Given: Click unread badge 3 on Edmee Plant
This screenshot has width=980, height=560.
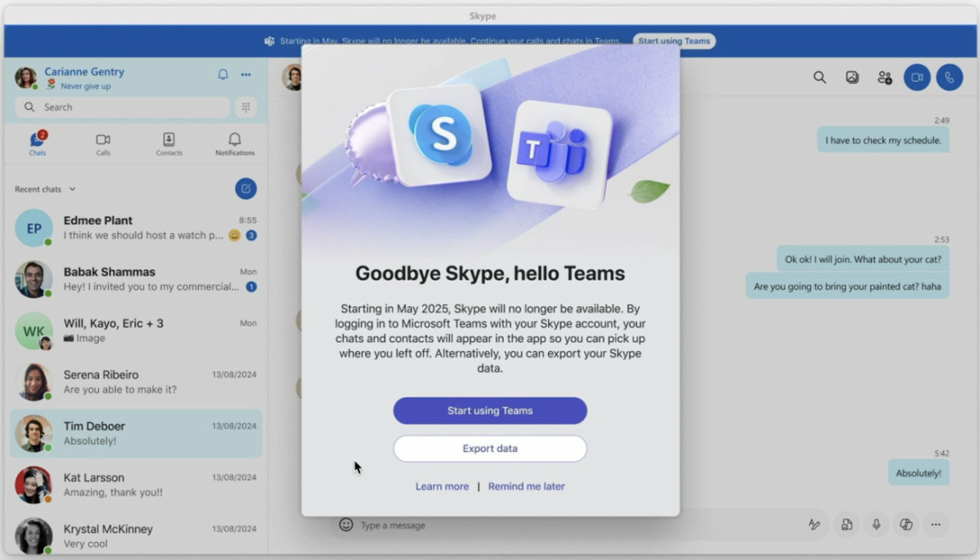Looking at the screenshot, I should pos(251,236).
